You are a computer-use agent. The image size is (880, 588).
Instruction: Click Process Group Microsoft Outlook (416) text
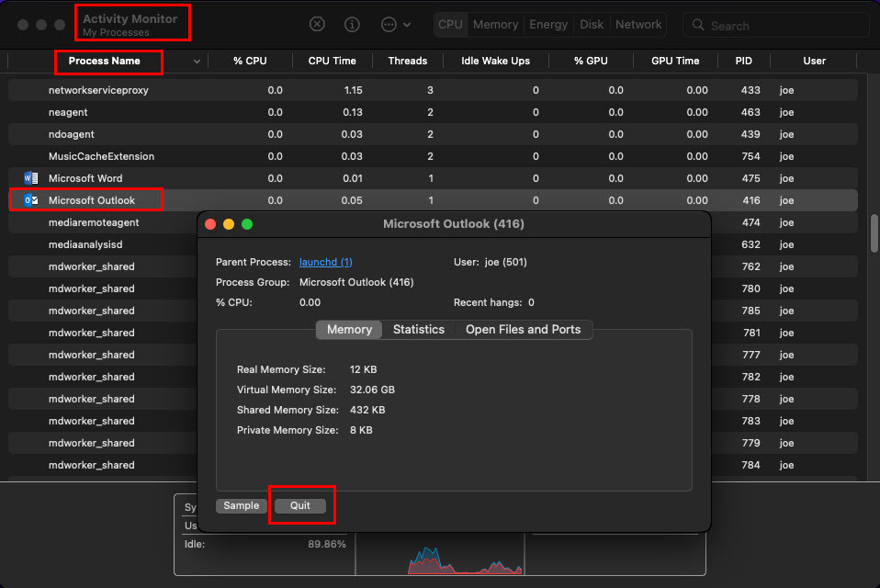(x=356, y=282)
